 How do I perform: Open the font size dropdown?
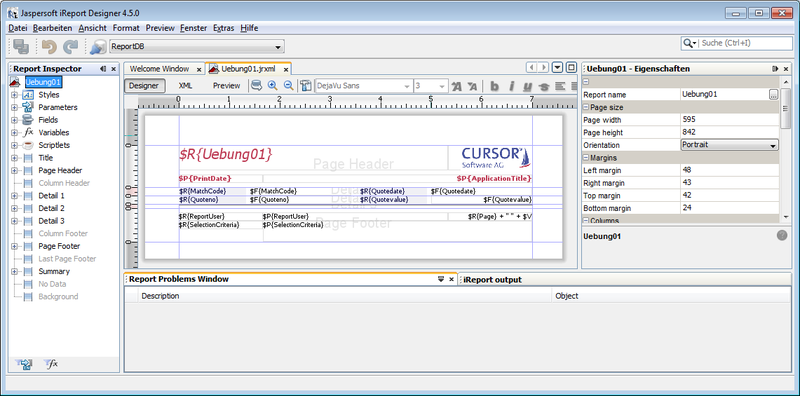[x=442, y=86]
